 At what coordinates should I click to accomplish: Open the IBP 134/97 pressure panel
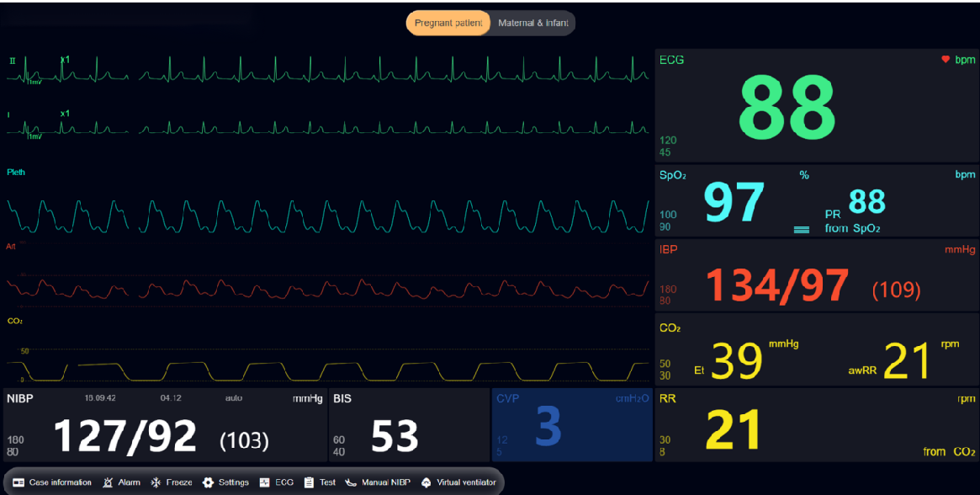point(776,286)
